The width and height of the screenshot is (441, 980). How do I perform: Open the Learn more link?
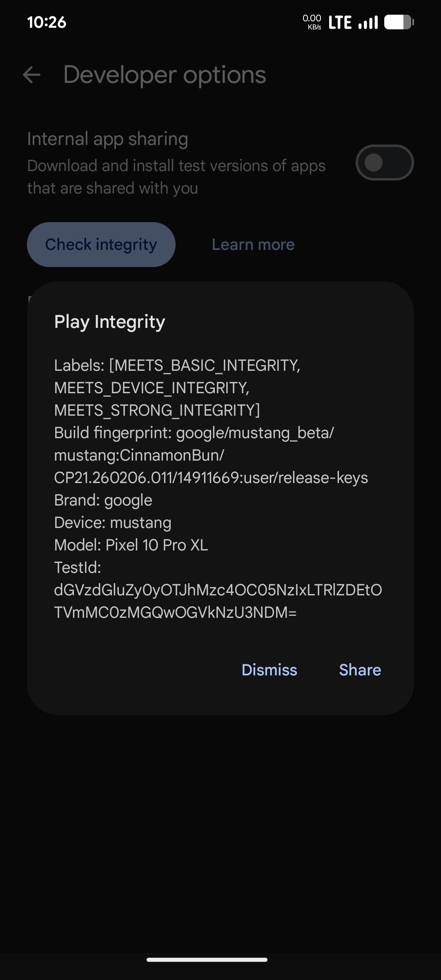tap(253, 245)
